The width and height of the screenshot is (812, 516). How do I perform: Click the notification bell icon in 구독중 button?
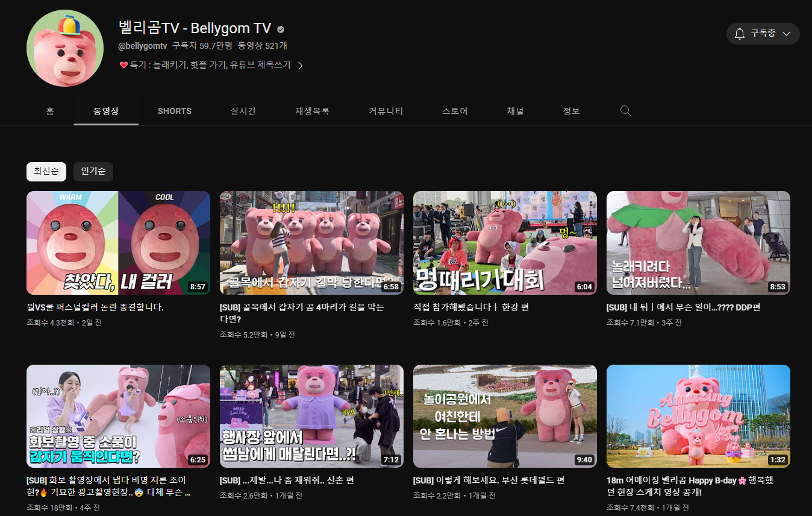click(x=740, y=34)
